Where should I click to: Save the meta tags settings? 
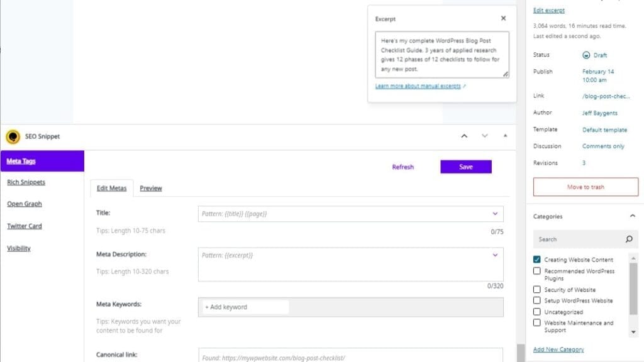pyautogui.click(x=465, y=167)
